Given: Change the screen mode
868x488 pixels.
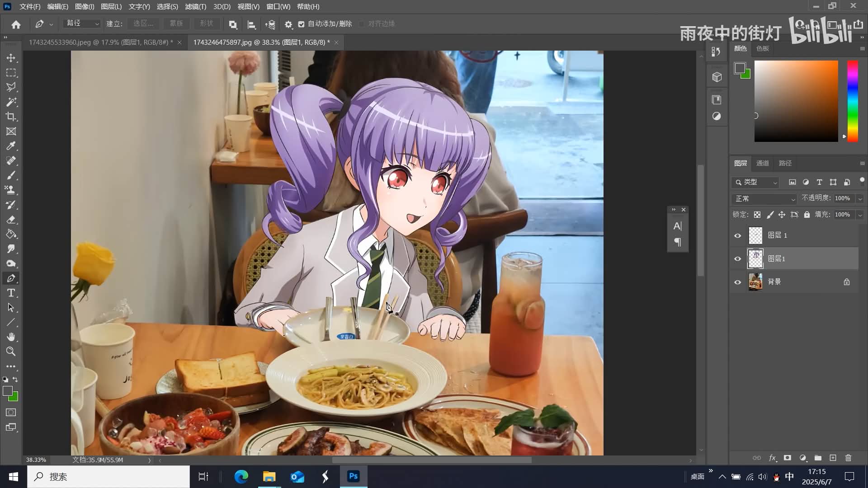Looking at the screenshot, I should 11,427.
